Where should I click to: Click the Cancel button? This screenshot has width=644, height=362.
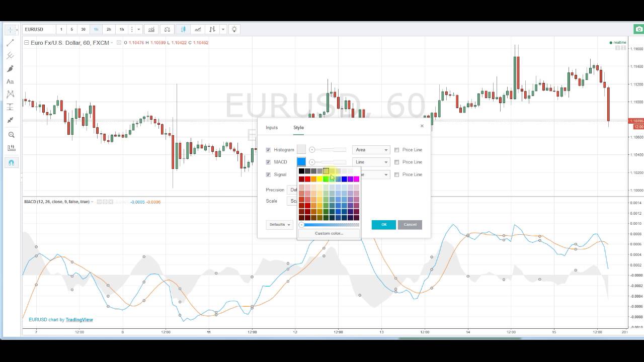click(x=410, y=225)
